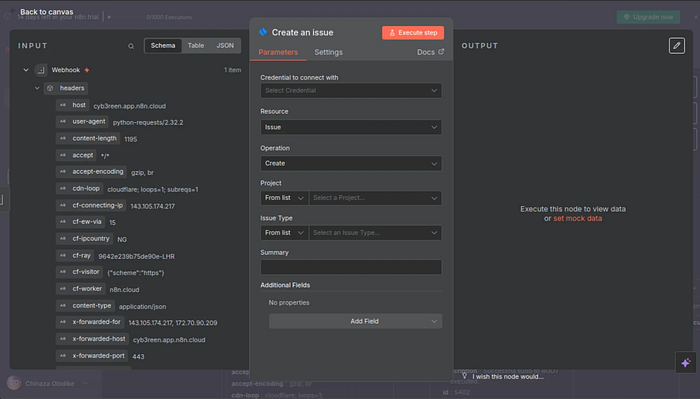Open the Select Credential dropdown

[351, 91]
